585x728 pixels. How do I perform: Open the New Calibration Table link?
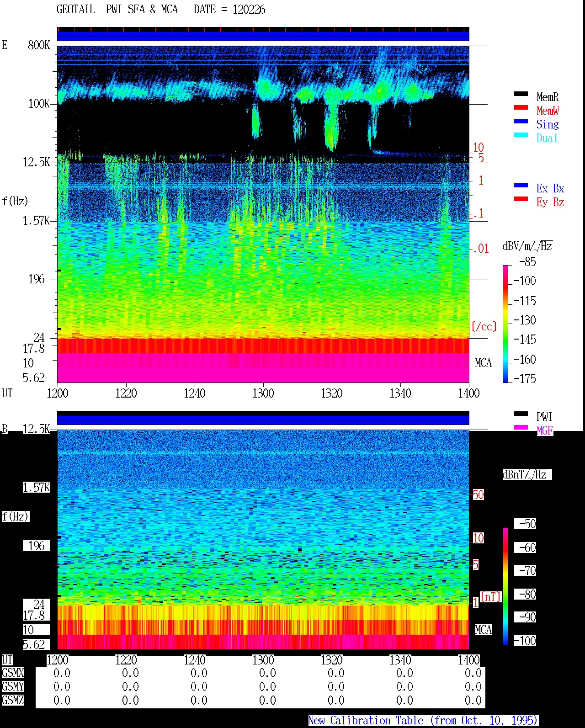tap(423, 721)
